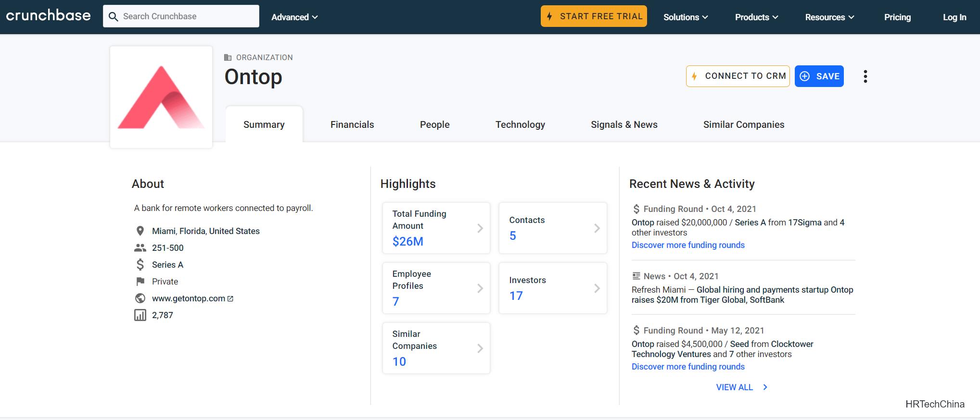Viewport: 980px width, 420px height.
Task: Open the three-dot more options menu
Action: [865, 76]
